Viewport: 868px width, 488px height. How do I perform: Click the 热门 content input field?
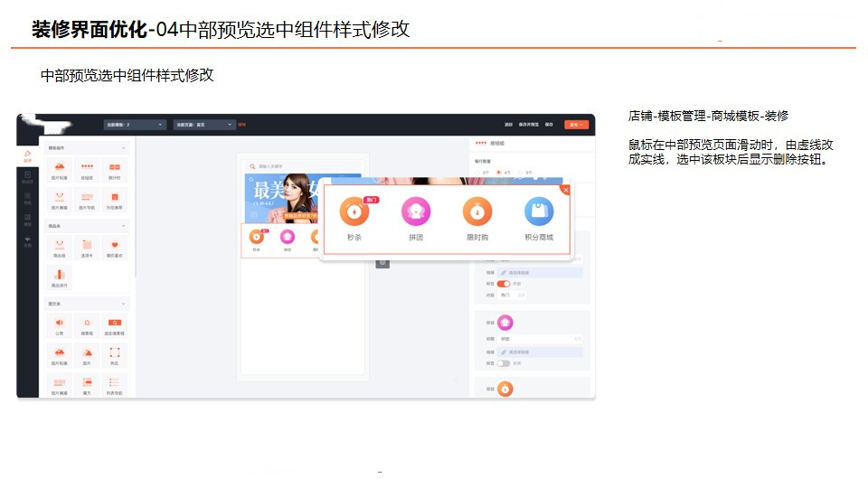pyautogui.click(x=512, y=295)
